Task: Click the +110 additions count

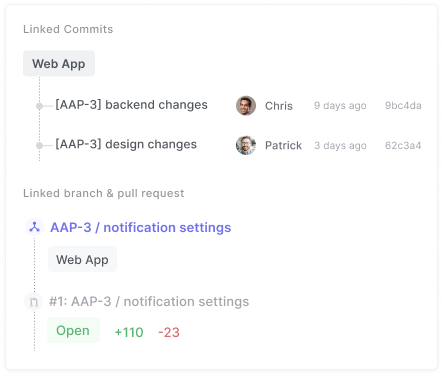Action: 129,332
